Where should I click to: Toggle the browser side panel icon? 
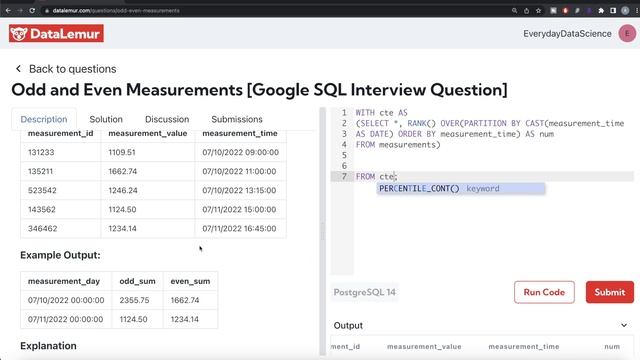(x=613, y=11)
